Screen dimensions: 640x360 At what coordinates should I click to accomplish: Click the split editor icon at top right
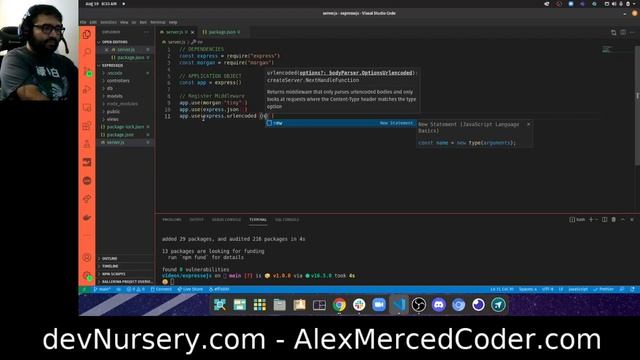pos(623,32)
